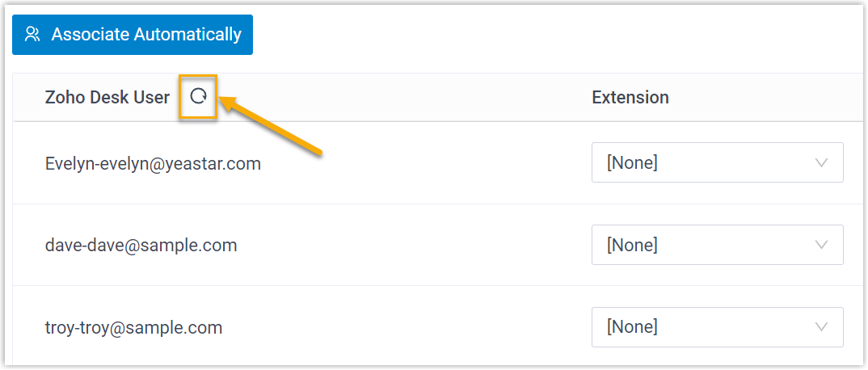The width and height of the screenshot is (868, 370).
Task: Select the dave-dave@sample.com user entry
Action: (x=141, y=245)
